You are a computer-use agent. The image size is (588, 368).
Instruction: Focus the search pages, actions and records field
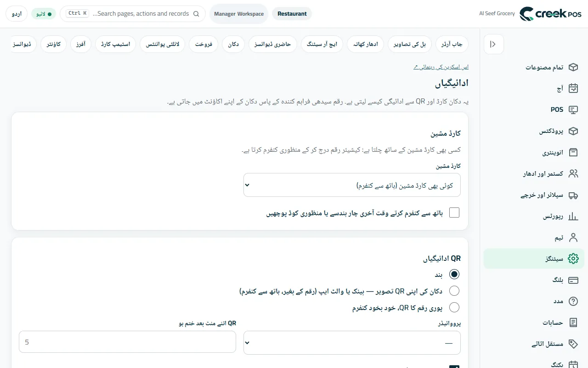click(x=133, y=14)
